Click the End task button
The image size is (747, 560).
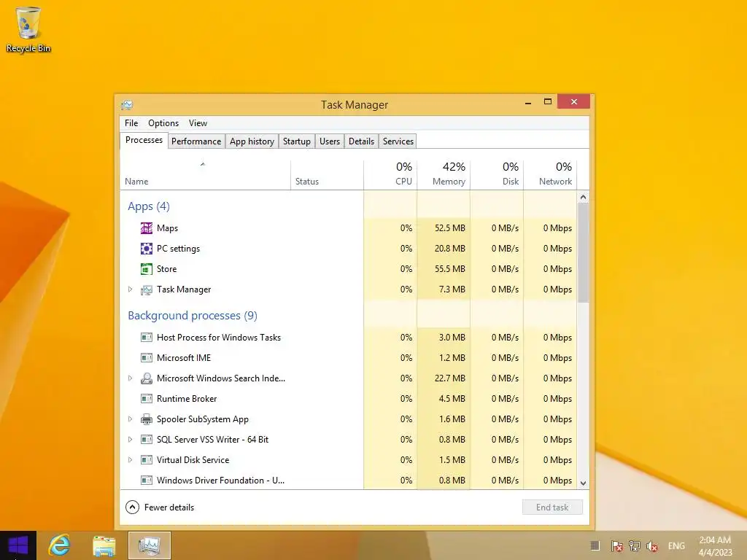[x=552, y=507]
